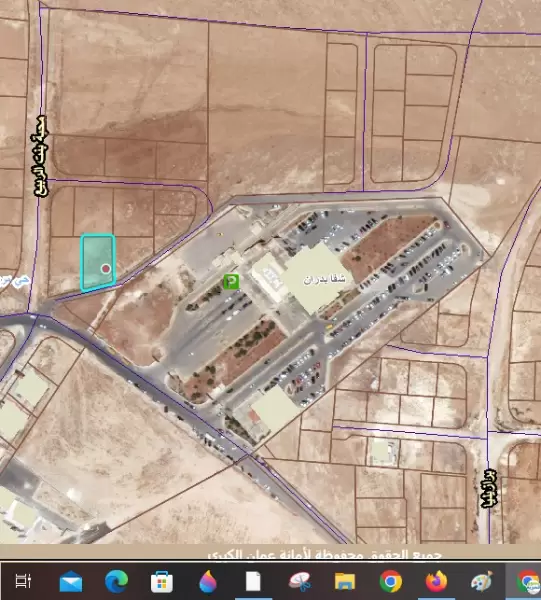Image resolution: width=541 pixels, height=600 pixels.
Task: Click the vertical street label at bottom right
Action: tap(489, 489)
